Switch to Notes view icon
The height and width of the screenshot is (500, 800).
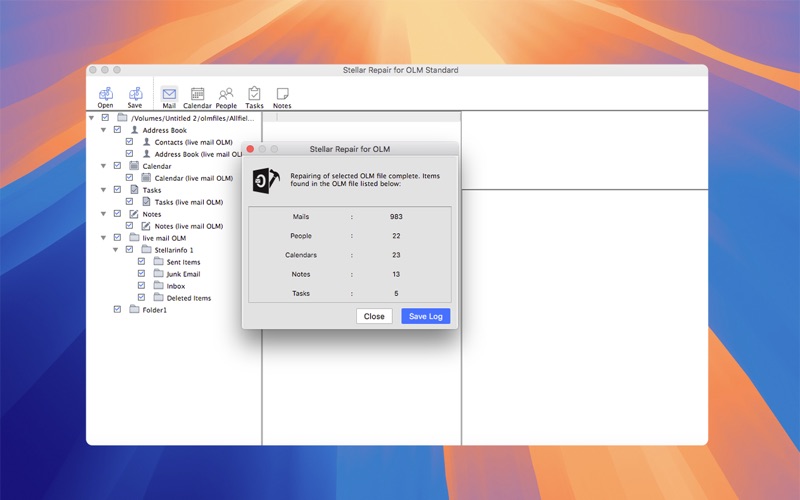pyautogui.click(x=282, y=94)
